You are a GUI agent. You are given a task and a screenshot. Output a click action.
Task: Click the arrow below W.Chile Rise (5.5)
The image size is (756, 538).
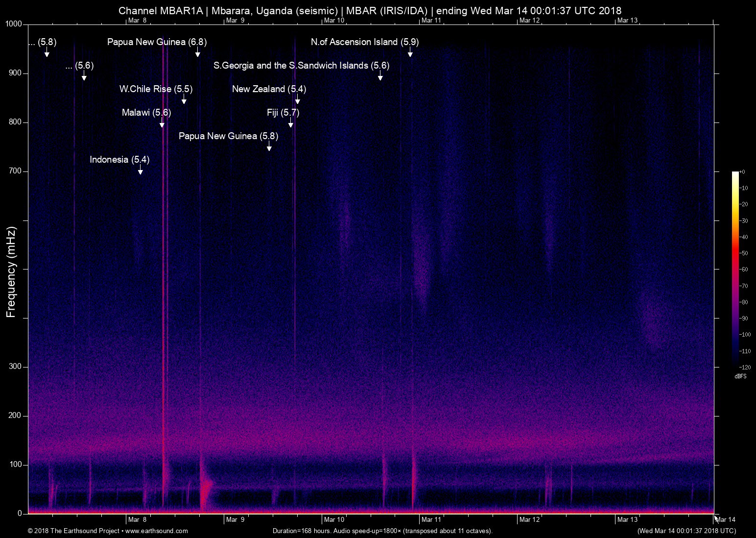click(x=184, y=100)
